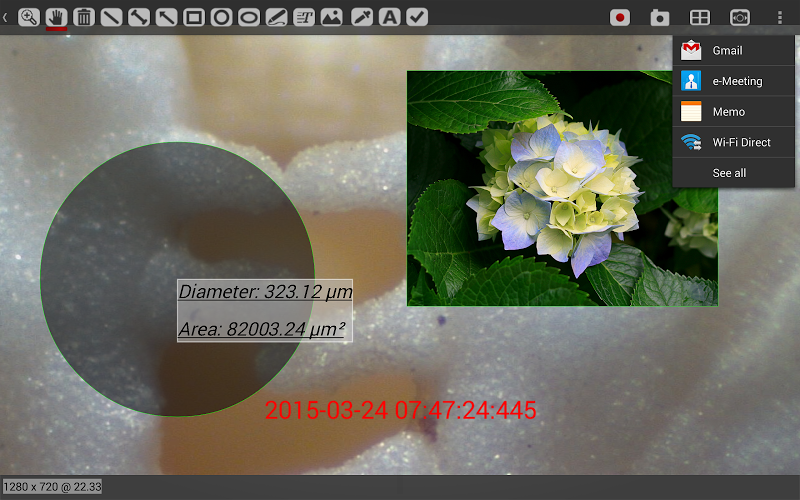Screen dimensions: 800x500
Task: Select the Diameter measurement label
Action: [265, 292]
